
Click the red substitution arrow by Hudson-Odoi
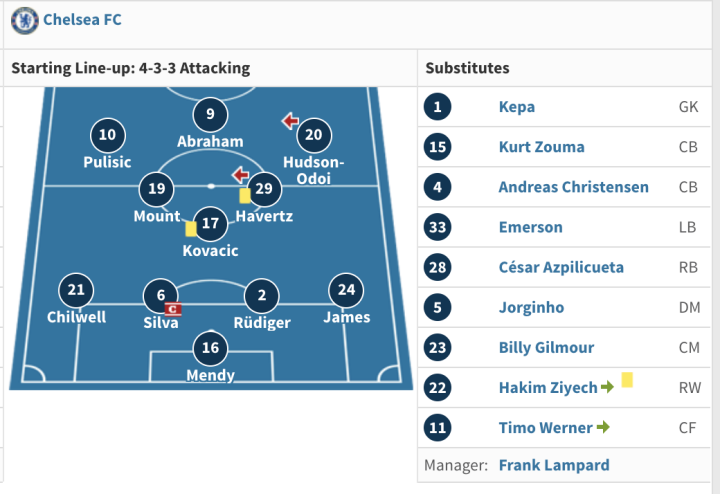click(x=290, y=122)
